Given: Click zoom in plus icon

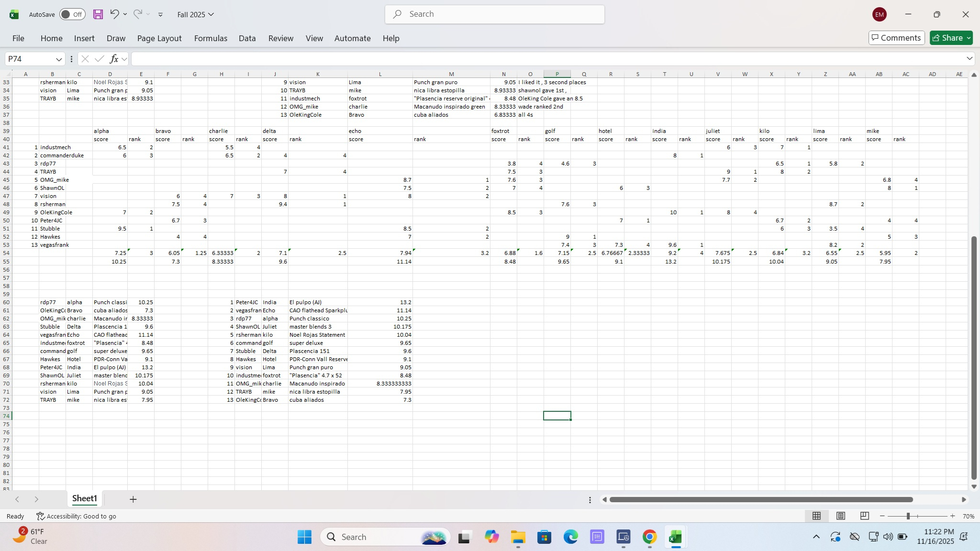Looking at the screenshot, I should coord(952,516).
